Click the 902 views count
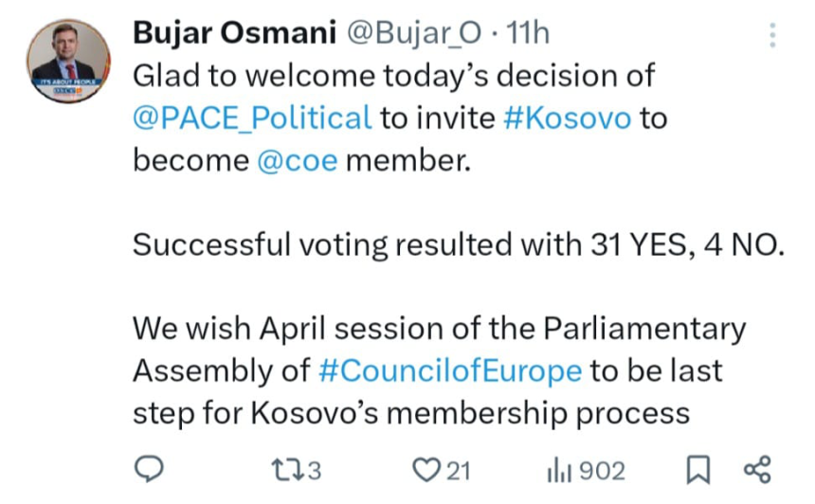The image size is (815, 504). click(x=601, y=470)
